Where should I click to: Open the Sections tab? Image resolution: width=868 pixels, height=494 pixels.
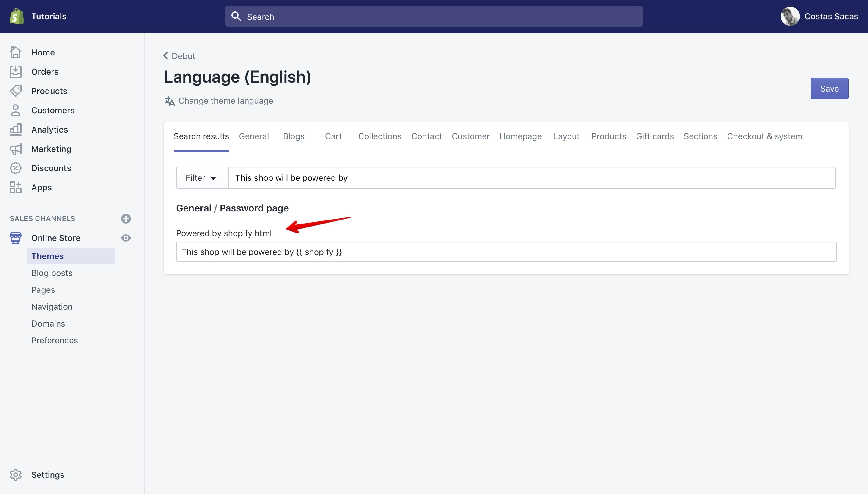700,136
